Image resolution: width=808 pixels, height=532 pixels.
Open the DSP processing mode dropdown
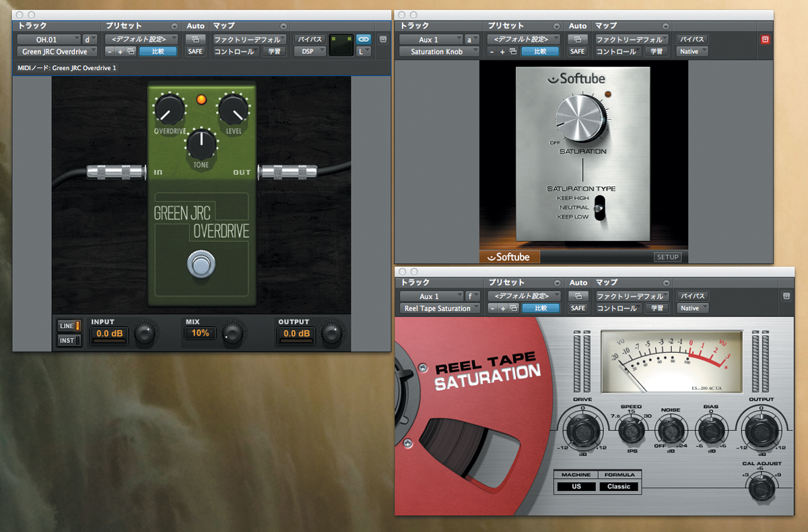tap(310, 51)
